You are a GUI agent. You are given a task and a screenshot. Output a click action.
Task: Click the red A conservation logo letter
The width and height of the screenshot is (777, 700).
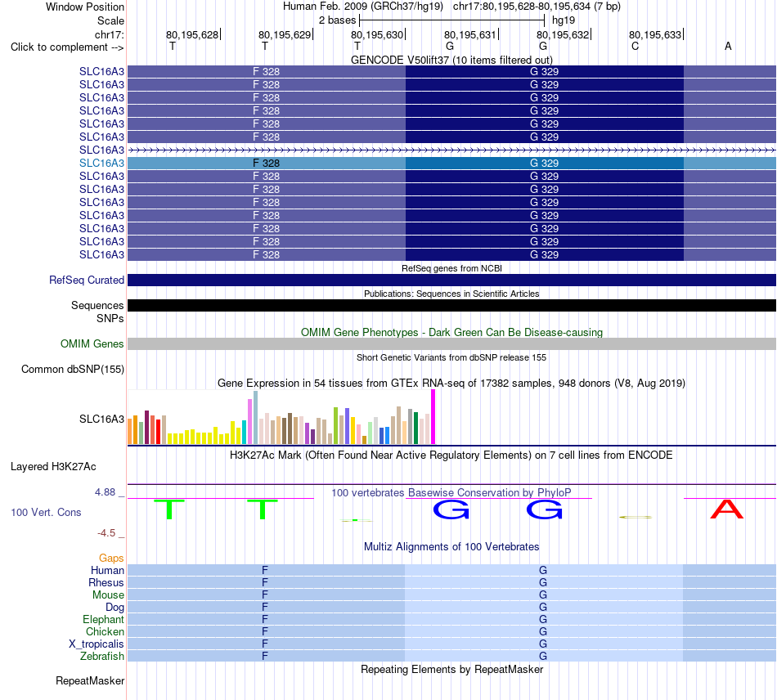pyautogui.click(x=727, y=509)
